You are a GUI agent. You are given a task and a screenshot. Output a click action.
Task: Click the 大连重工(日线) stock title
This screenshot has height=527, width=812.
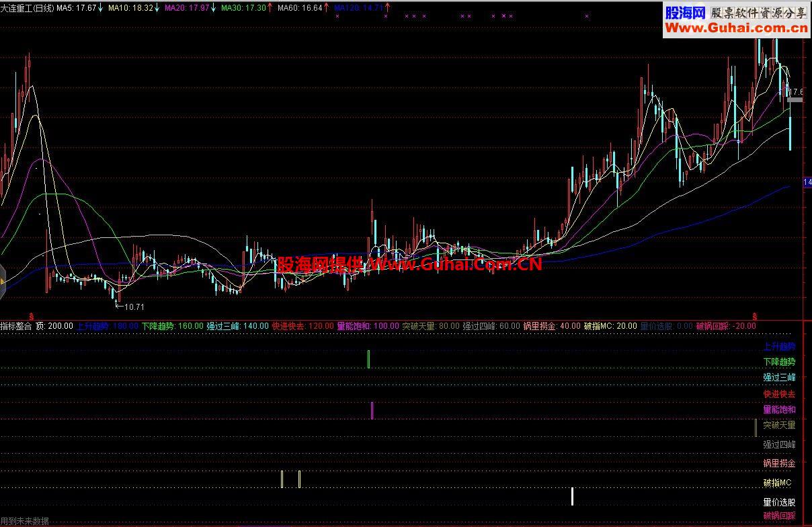tap(28, 8)
